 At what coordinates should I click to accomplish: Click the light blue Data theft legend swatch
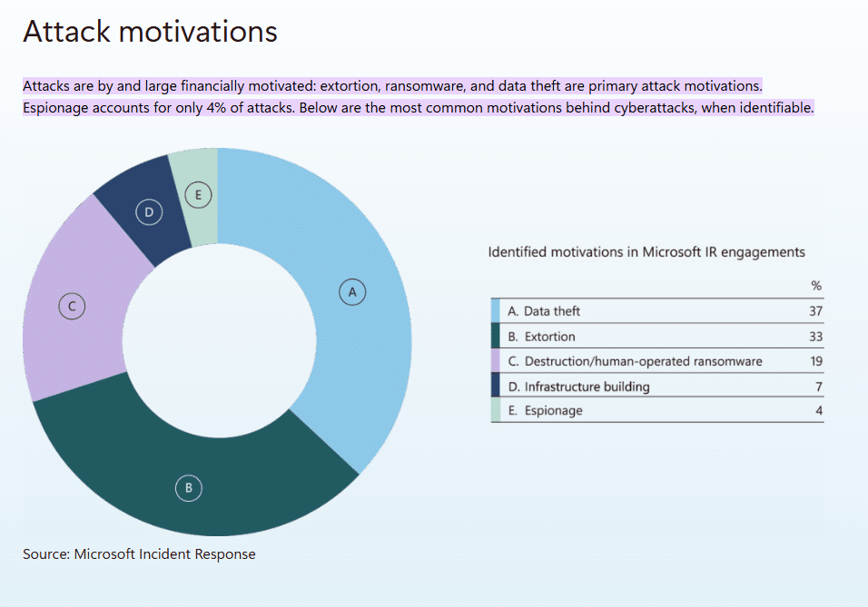pos(496,311)
